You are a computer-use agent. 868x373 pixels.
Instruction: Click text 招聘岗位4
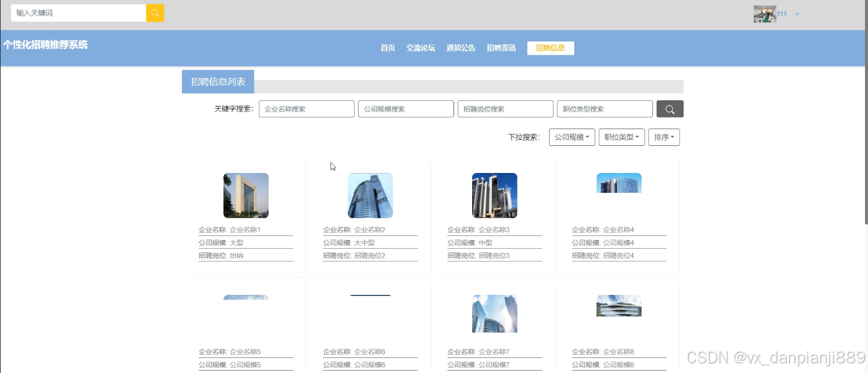[619, 256]
